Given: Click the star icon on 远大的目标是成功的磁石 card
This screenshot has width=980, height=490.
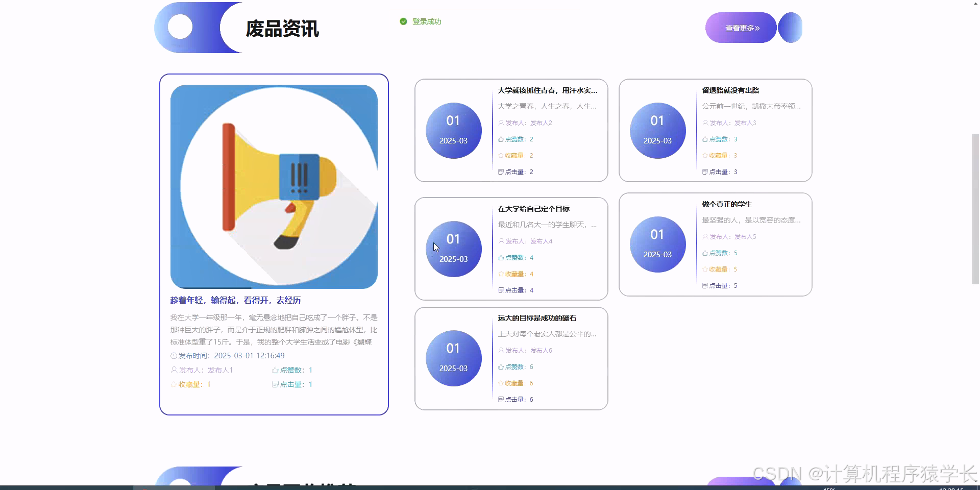Looking at the screenshot, I should 501,382.
